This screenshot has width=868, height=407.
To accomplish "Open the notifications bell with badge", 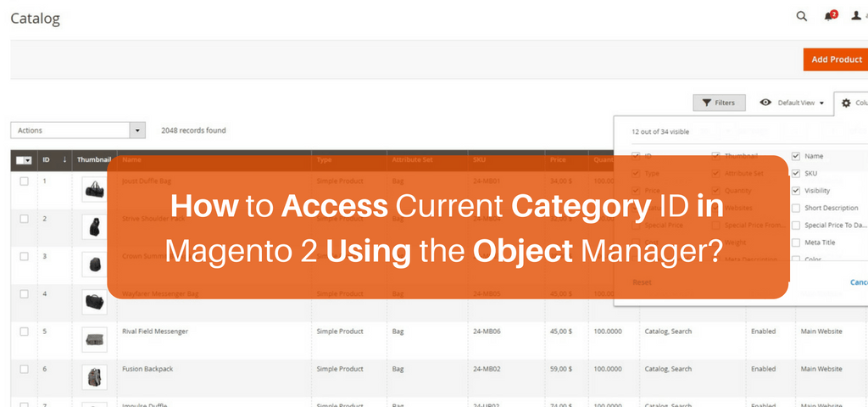I will click(830, 15).
